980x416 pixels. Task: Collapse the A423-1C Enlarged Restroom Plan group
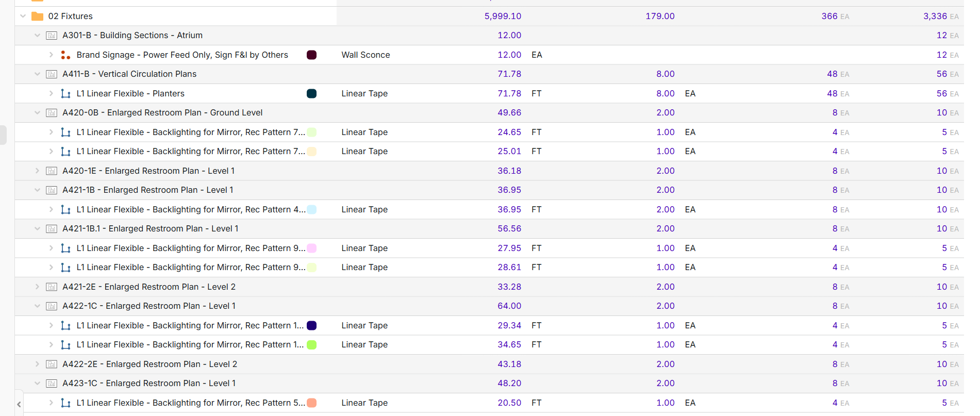(37, 384)
